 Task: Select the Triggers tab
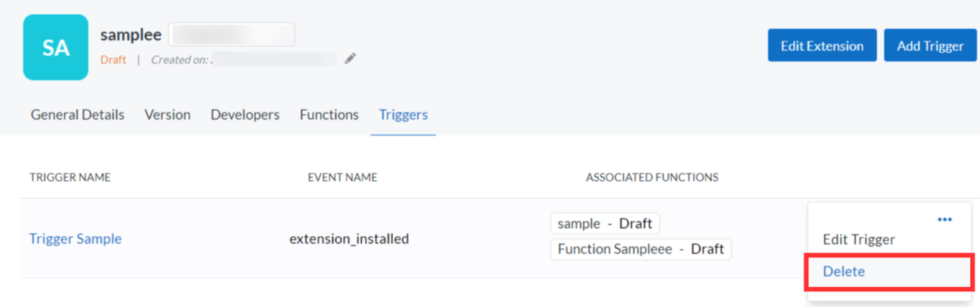(x=403, y=115)
